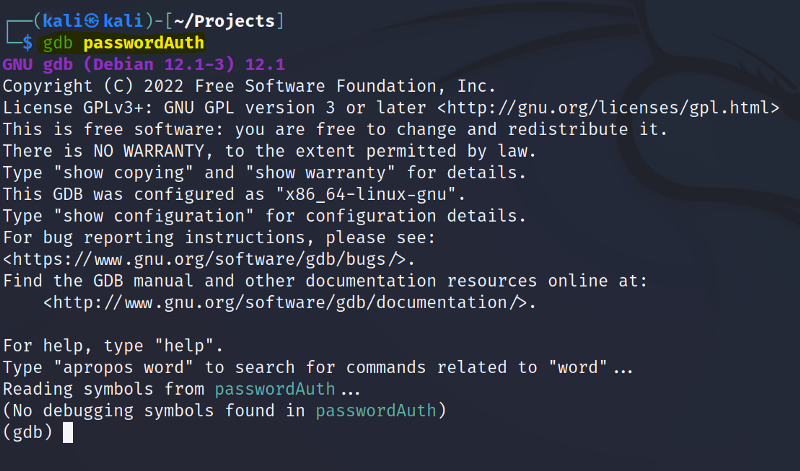The image size is (800, 471).
Task: Click the "$" shell prompt symbol
Action: [28, 42]
